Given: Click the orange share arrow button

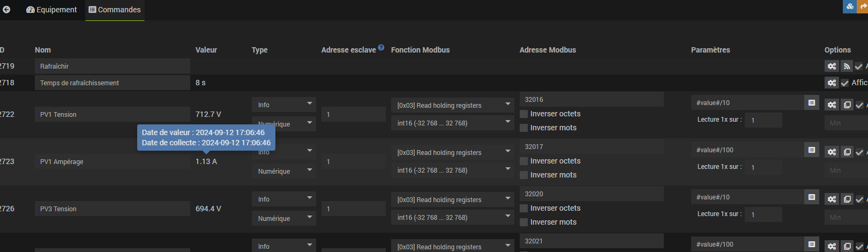Looking at the screenshot, I should (863, 6).
